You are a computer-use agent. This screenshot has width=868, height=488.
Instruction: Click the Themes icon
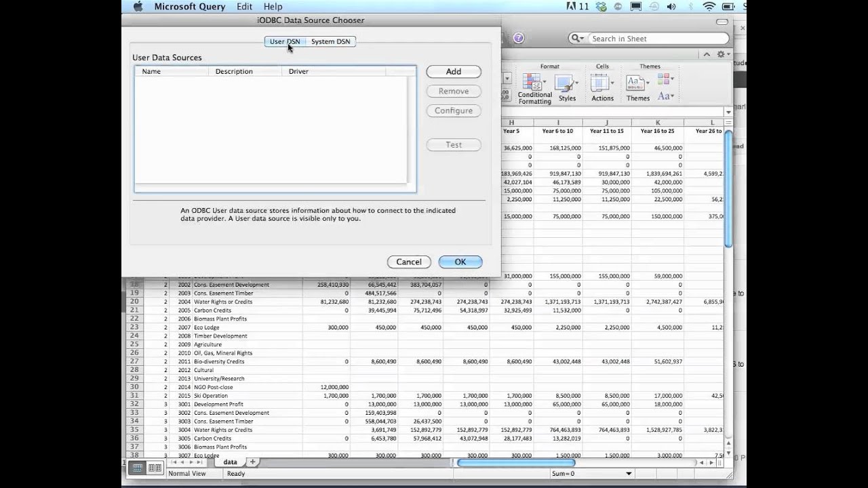(634, 83)
